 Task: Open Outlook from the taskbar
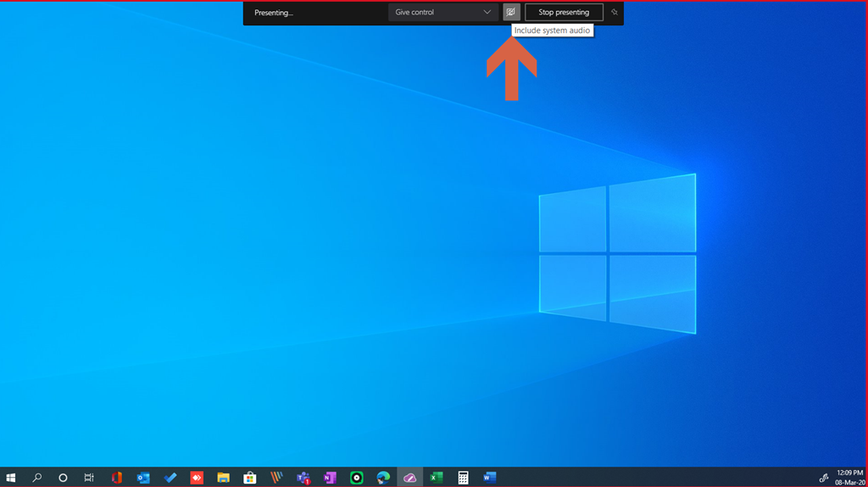point(143,477)
